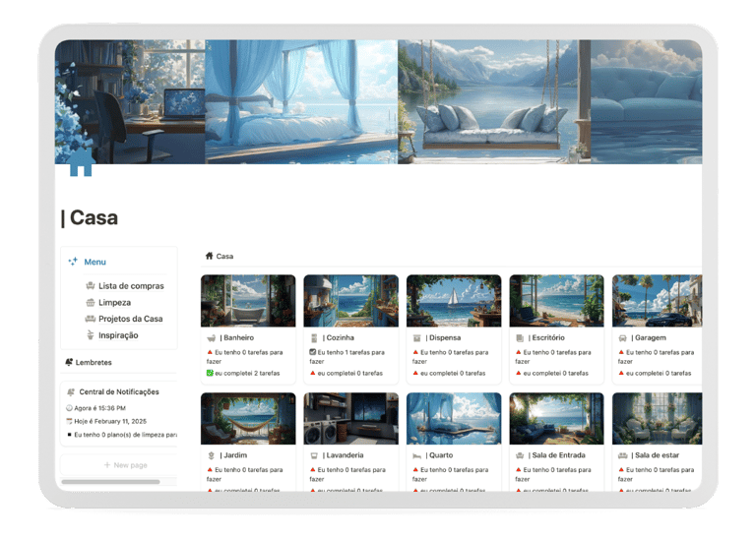Image resolution: width=756 pixels, height=538 pixels.
Task: Click the icon on Lavanderia card title
Action: tap(314, 455)
